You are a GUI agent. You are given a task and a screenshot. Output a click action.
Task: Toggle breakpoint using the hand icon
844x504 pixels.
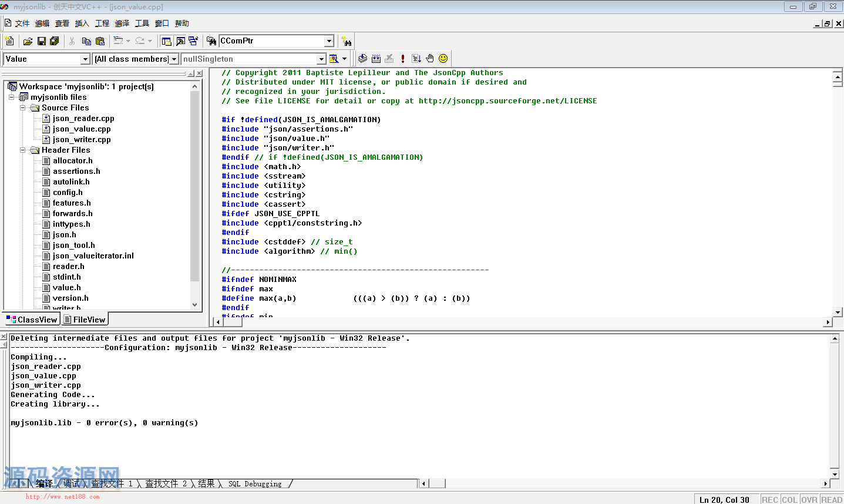click(x=430, y=59)
